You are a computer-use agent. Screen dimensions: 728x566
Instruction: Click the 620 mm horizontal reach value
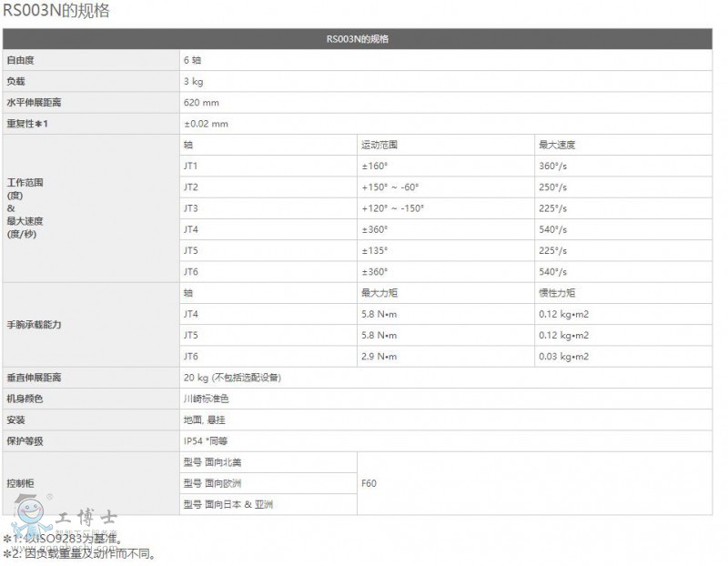coord(201,102)
